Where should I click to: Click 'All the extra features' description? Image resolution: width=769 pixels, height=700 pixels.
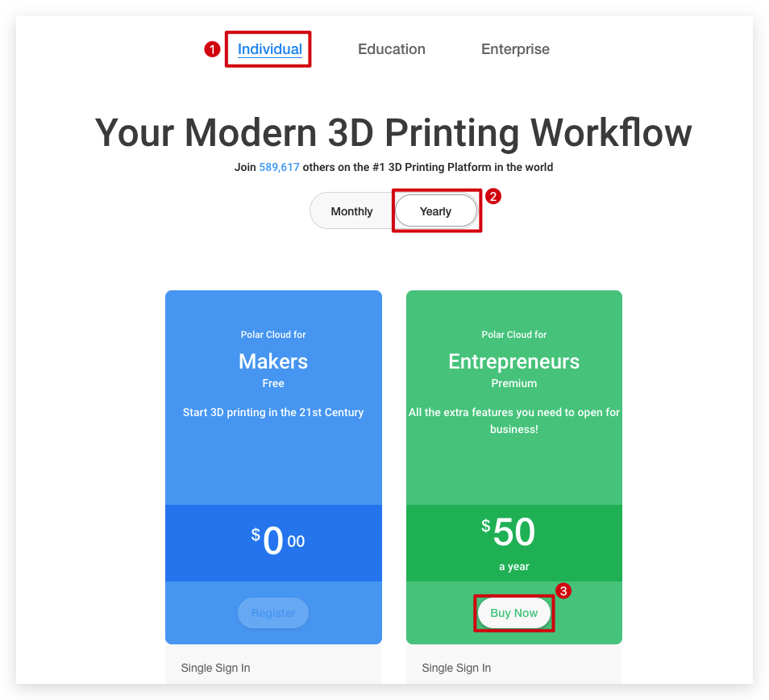click(x=514, y=421)
